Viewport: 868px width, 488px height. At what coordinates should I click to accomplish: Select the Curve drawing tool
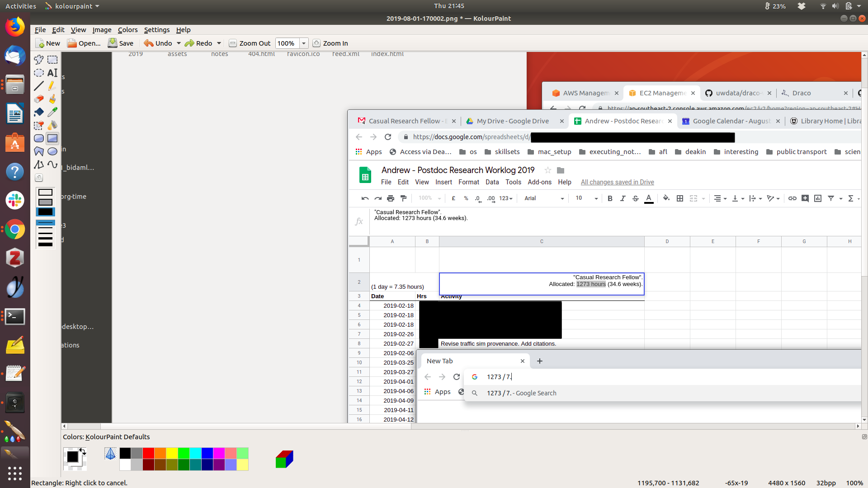pyautogui.click(x=52, y=164)
